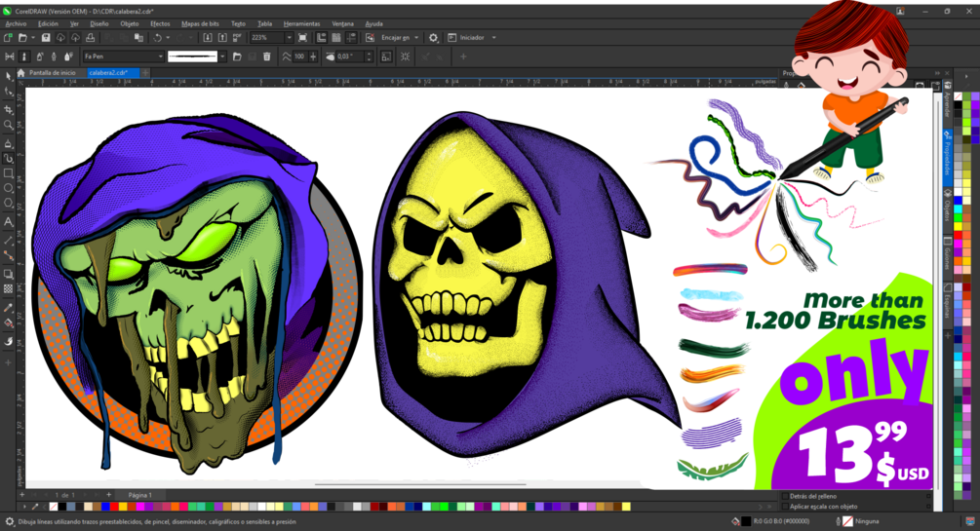The width and height of the screenshot is (980, 531).
Task: Click the black fill color in status bar
Action: coord(746,521)
